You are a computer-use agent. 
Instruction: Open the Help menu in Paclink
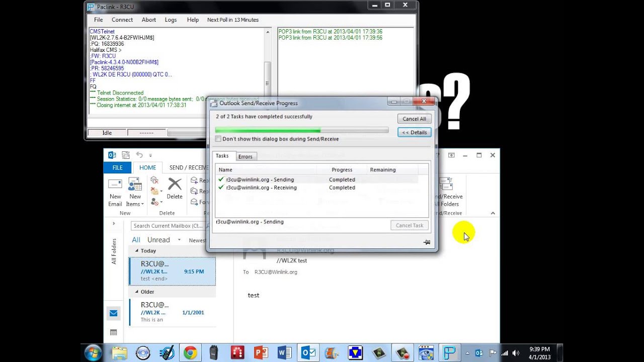(193, 20)
